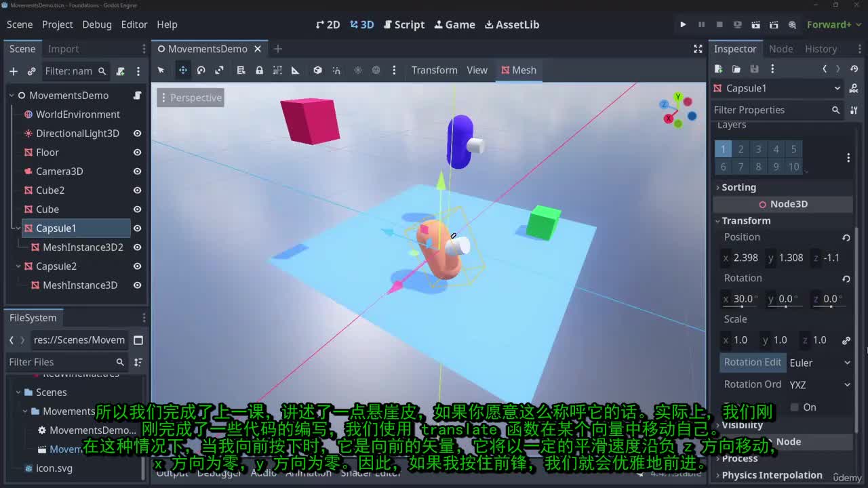Open Inspector property display settings icon

854,110
